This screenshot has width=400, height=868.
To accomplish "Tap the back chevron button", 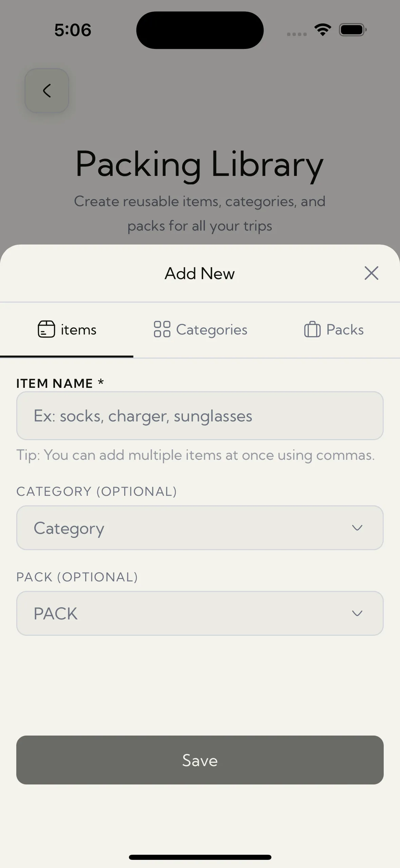I will [47, 91].
